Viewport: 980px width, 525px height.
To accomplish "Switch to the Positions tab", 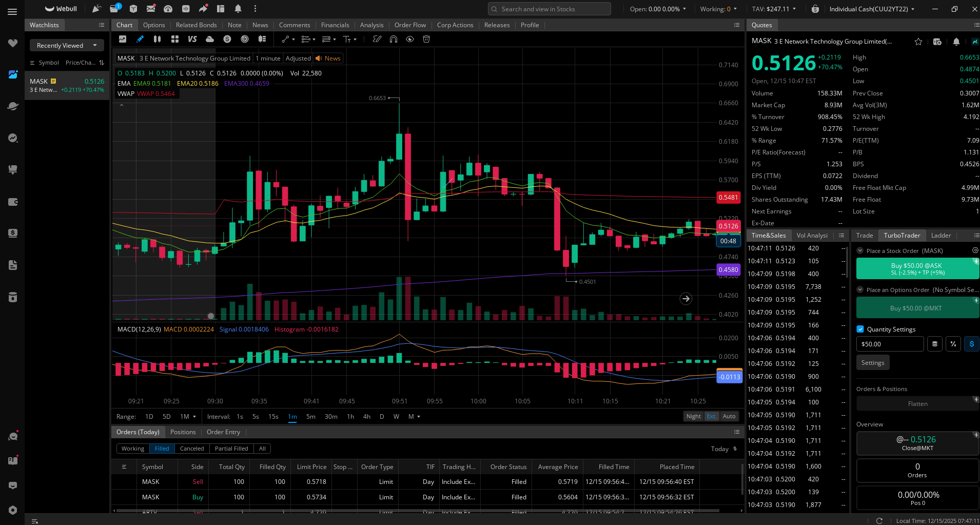I will coord(183,432).
